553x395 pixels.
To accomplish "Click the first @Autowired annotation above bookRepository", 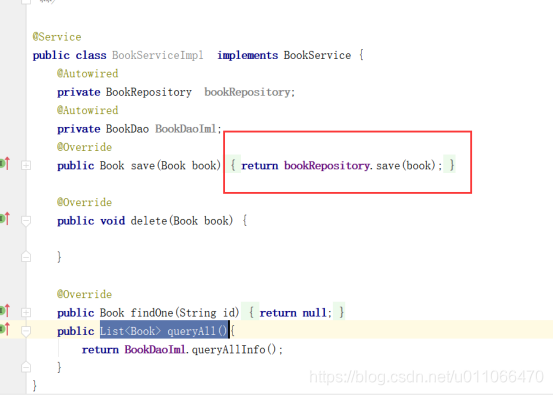I will (87, 73).
